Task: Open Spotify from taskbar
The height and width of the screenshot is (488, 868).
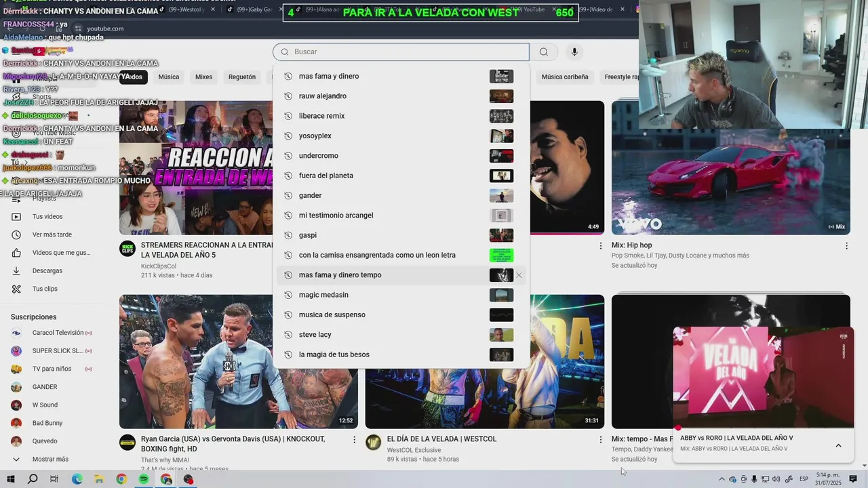Action: point(144,479)
